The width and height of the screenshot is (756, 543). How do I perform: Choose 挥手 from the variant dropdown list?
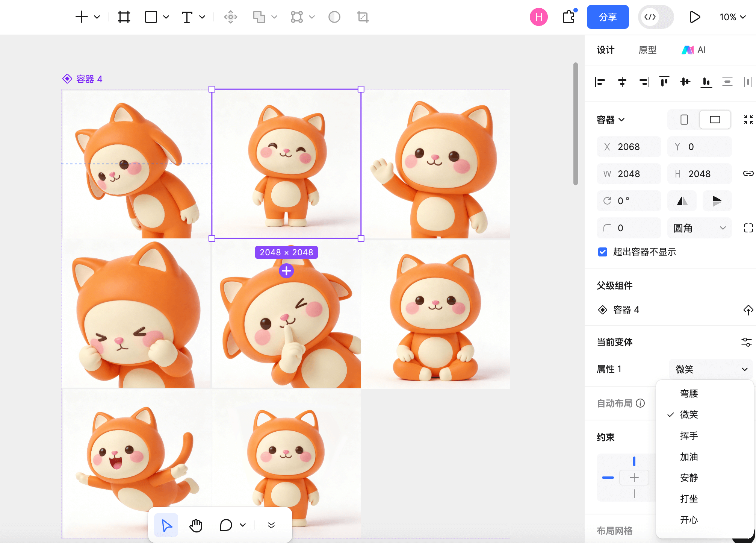689,435
